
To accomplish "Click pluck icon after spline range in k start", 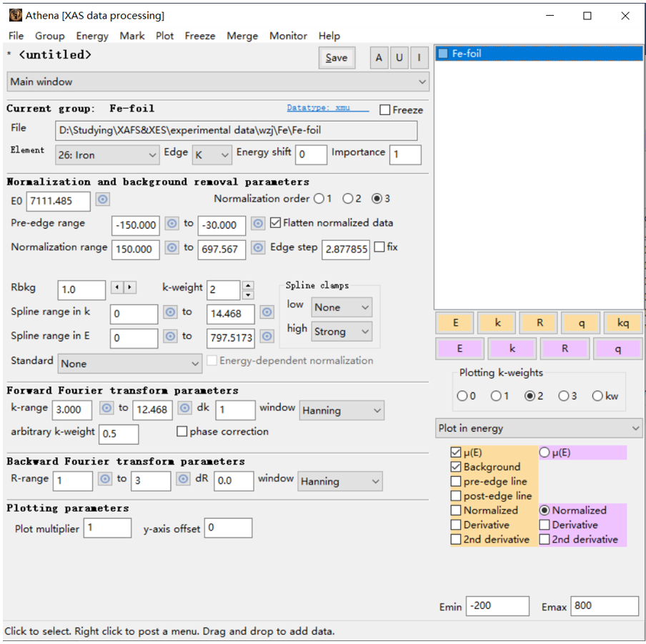I will click(172, 312).
